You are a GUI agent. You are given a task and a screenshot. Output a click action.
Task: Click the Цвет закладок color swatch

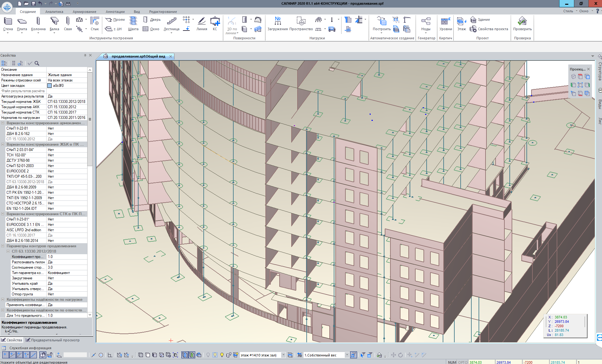49,86
